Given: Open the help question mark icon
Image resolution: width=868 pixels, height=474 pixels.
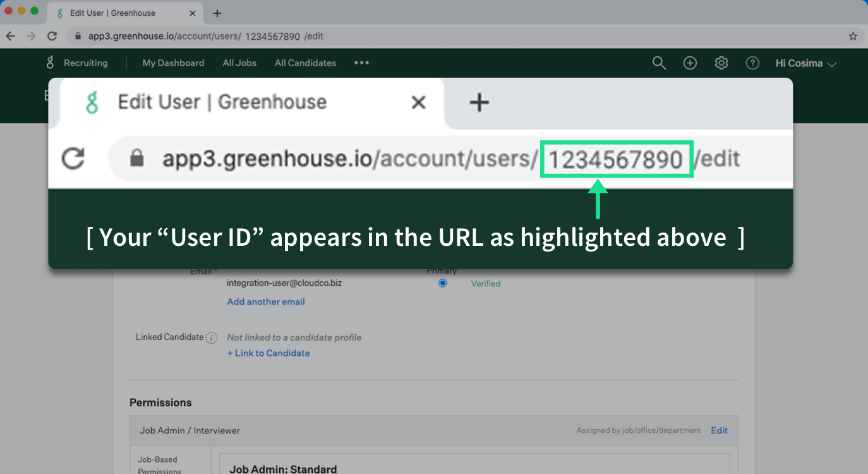Looking at the screenshot, I should (752, 63).
